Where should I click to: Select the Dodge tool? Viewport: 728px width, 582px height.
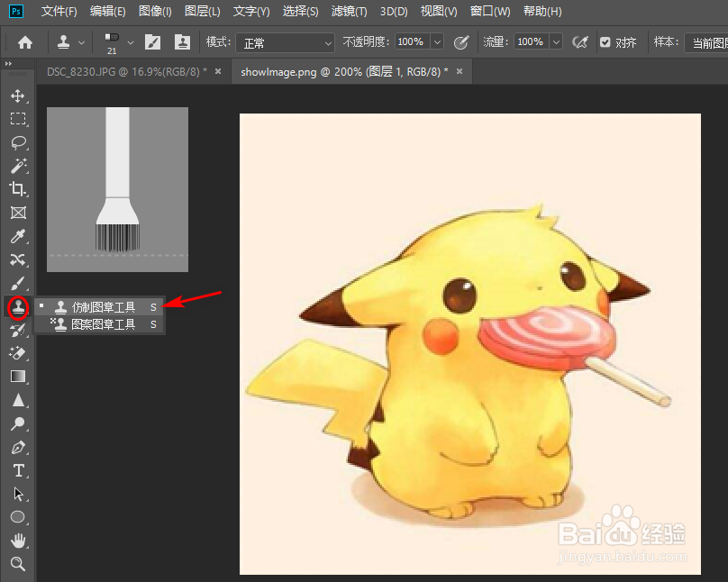(x=18, y=423)
